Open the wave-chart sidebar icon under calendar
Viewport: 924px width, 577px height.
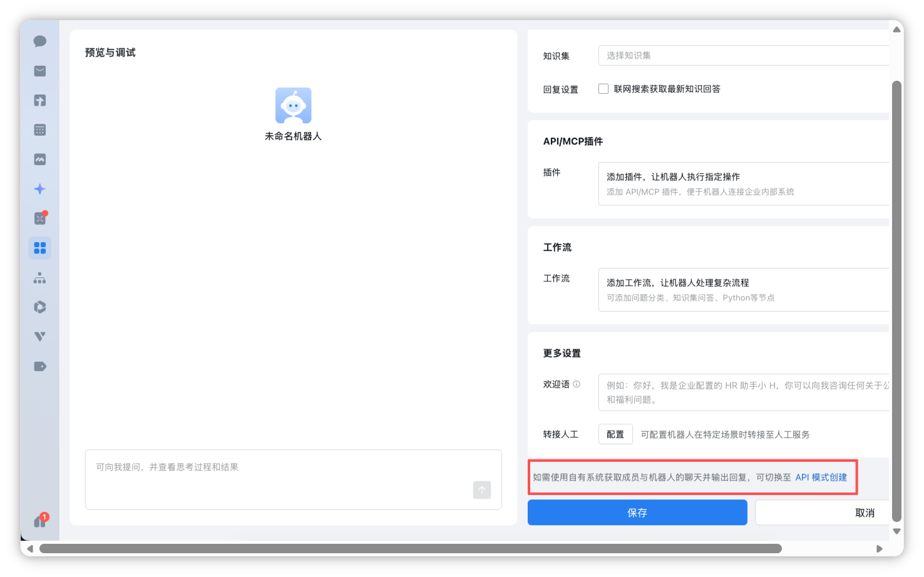pos(40,159)
